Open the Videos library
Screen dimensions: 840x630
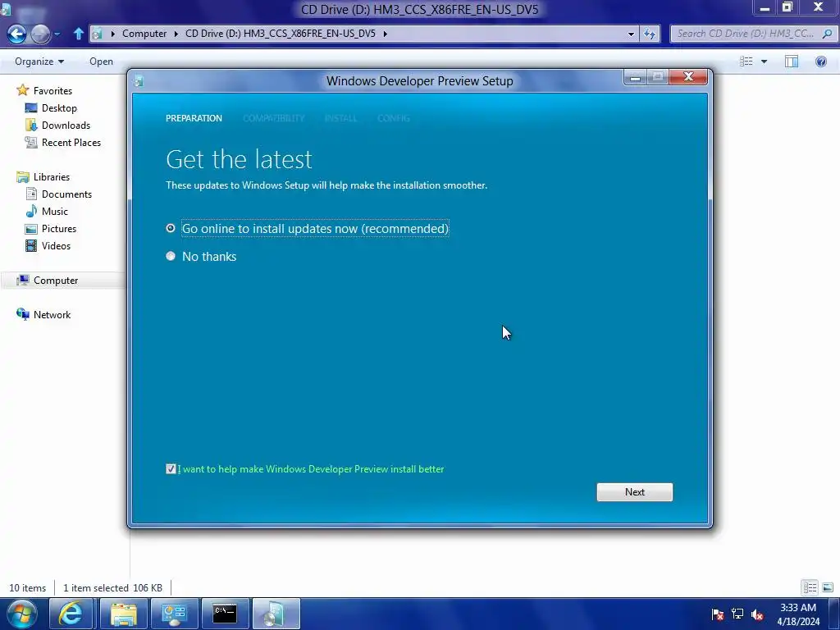click(56, 245)
